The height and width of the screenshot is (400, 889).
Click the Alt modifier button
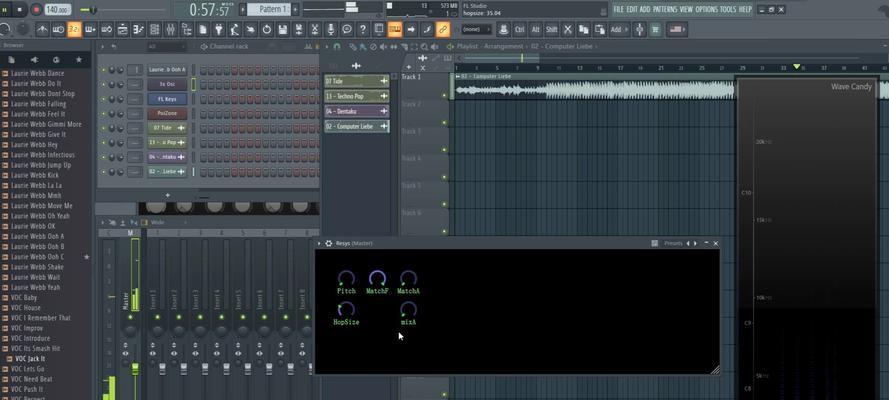(x=535, y=29)
